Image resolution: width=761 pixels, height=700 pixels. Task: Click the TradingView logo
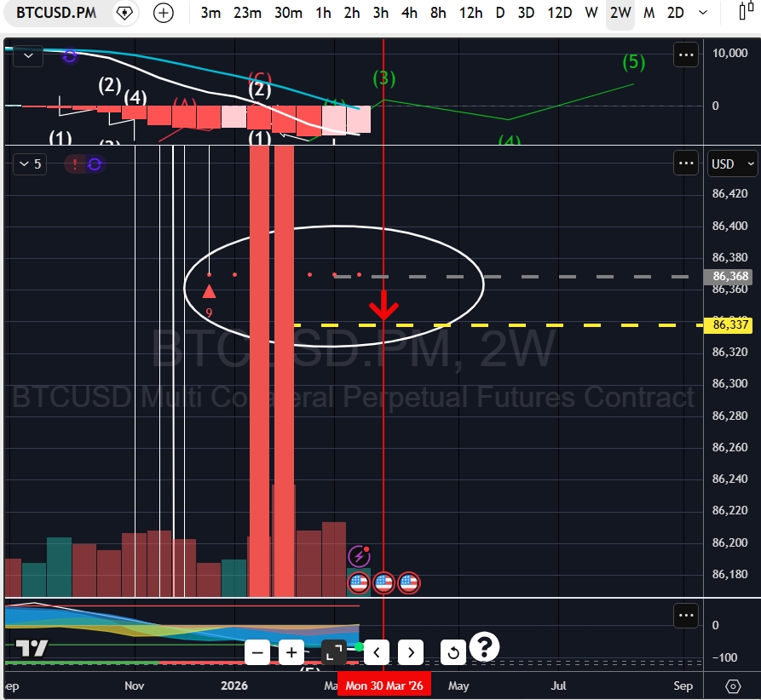coord(32,647)
